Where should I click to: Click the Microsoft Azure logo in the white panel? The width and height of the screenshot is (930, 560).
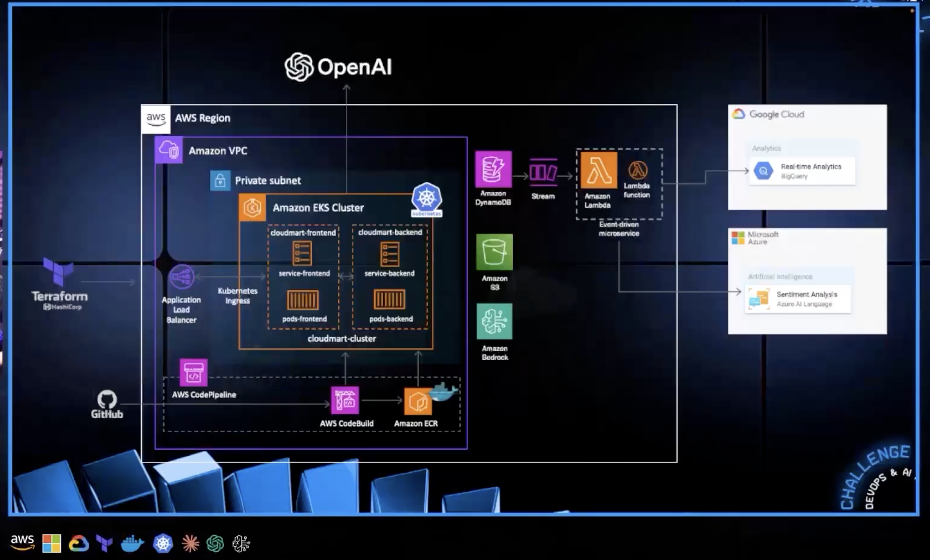(755, 238)
